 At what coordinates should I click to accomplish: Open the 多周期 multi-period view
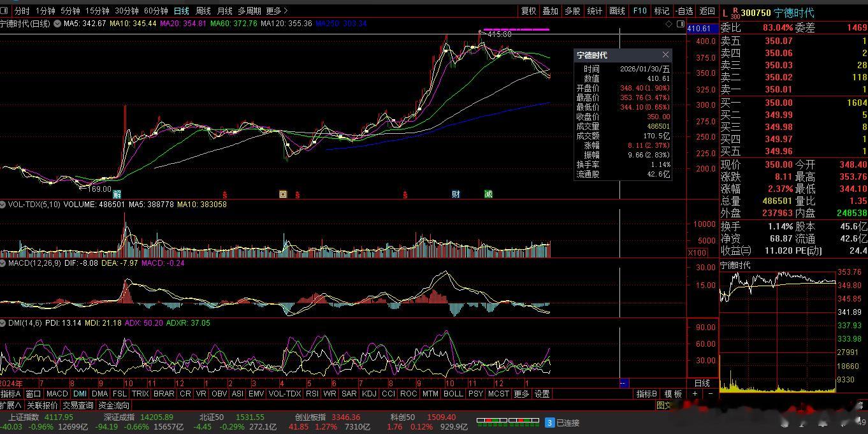(249, 11)
